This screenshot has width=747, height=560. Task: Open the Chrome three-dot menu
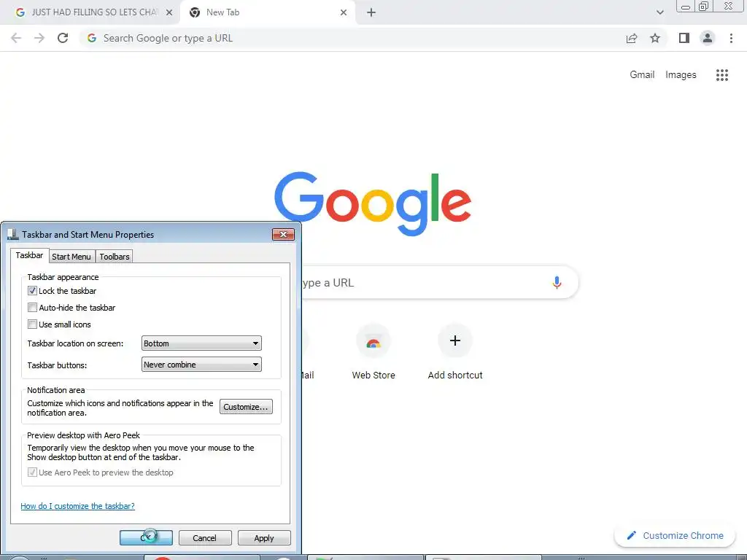731,38
